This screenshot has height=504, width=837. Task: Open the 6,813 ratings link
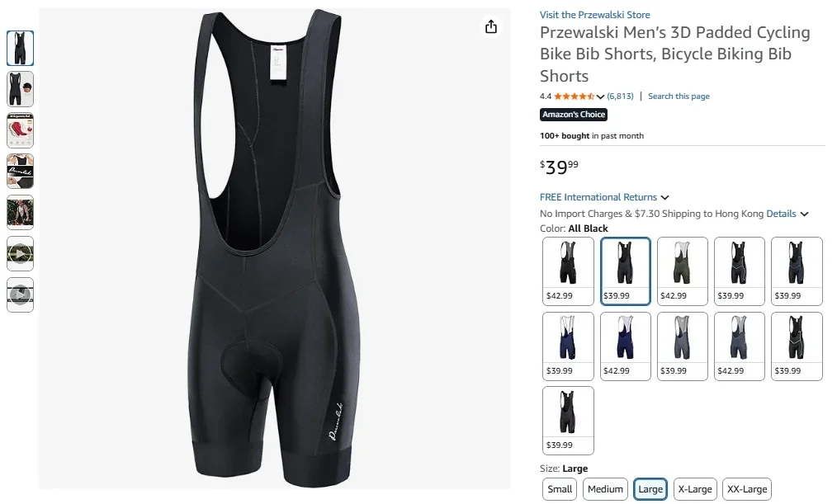click(x=619, y=96)
